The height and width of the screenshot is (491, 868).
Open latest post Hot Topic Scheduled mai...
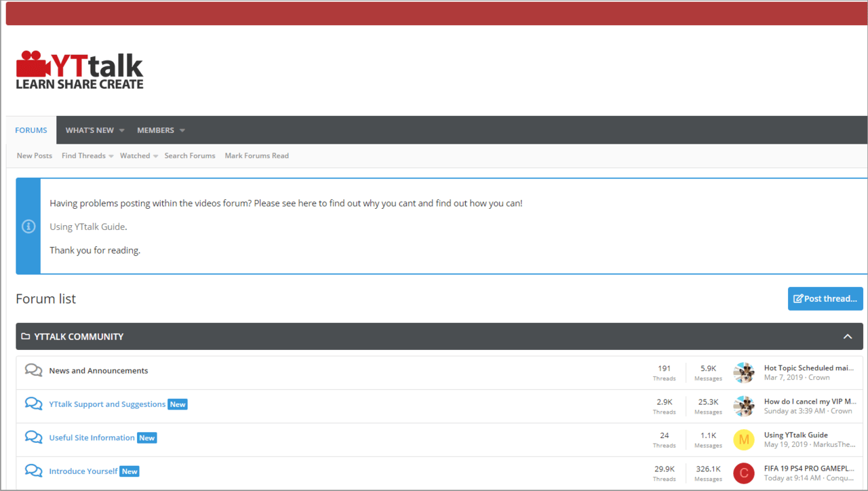click(x=809, y=368)
